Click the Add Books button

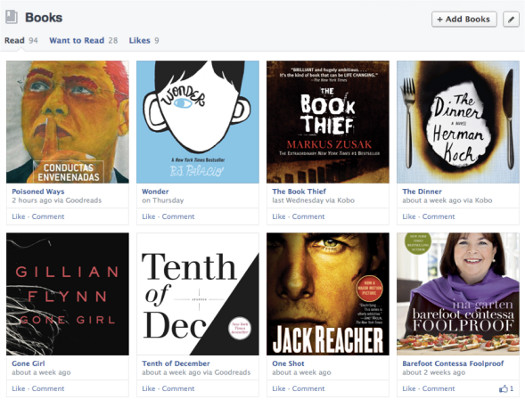tap(464, 19)
